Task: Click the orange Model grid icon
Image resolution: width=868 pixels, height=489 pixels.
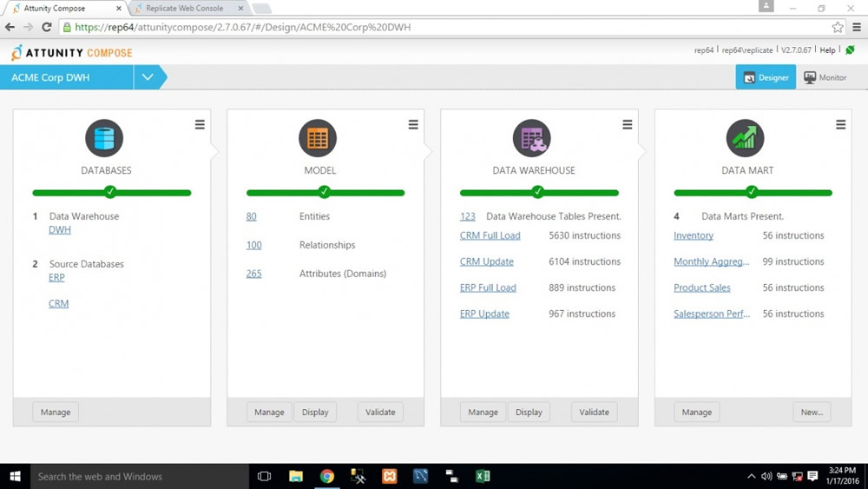Action: [x=318, y=138]
